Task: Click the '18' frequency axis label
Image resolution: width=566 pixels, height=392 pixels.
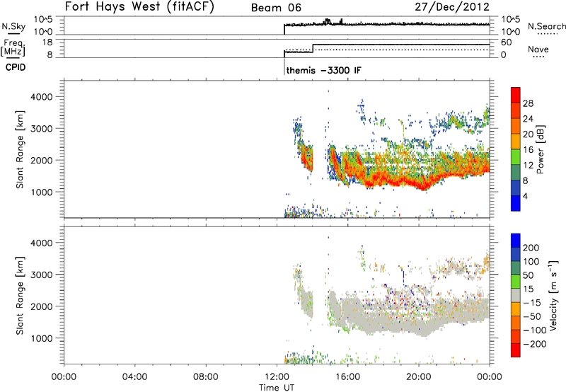Action: pos(47,42)
